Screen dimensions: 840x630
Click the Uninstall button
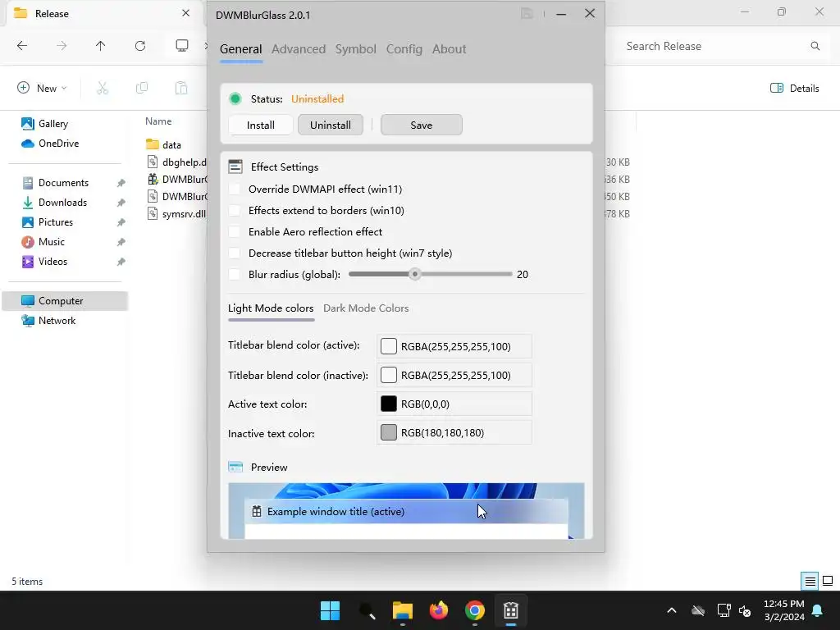(331, 125)
